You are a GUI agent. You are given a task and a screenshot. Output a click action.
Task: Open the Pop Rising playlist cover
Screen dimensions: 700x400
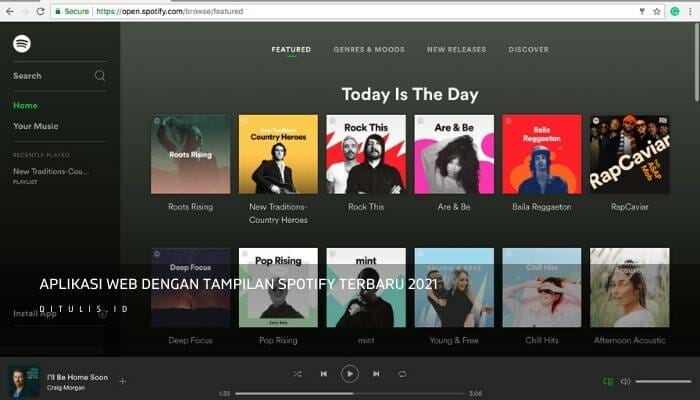point(279,288)
